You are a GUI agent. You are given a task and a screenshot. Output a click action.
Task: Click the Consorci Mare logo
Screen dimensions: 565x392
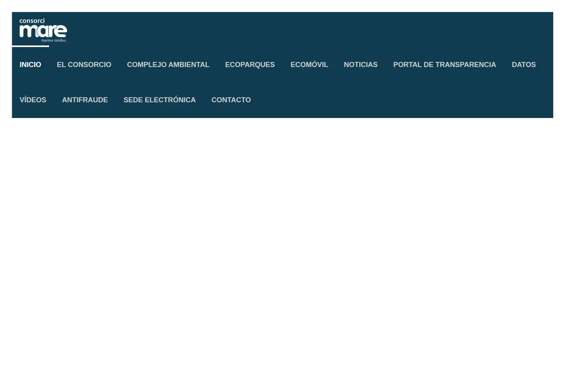click(x=43, y=30)
